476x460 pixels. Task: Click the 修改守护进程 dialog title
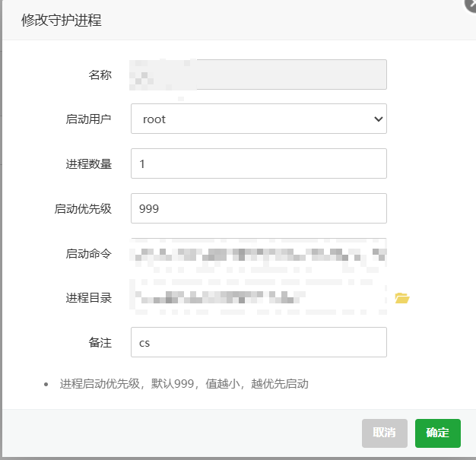pos(62,21)
